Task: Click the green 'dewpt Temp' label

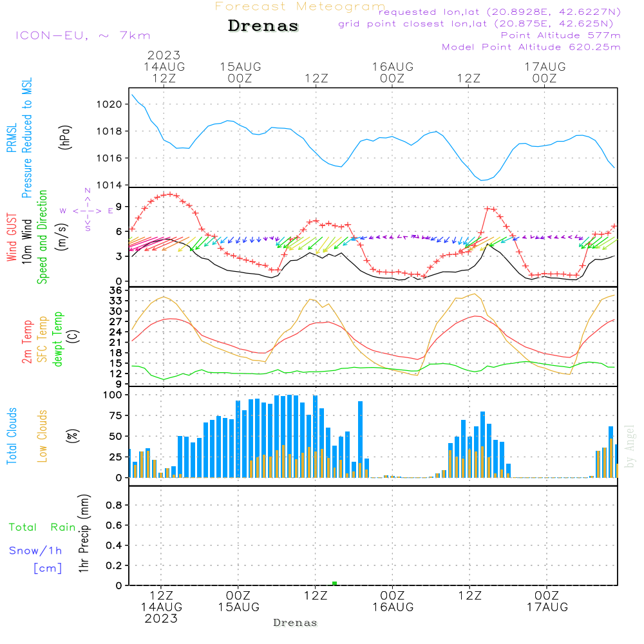Action: click(57, 339)
